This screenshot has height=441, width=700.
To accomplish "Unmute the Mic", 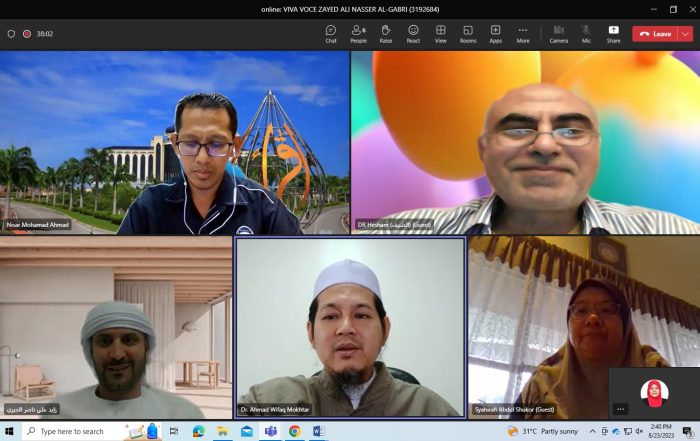I will [586, 33].
